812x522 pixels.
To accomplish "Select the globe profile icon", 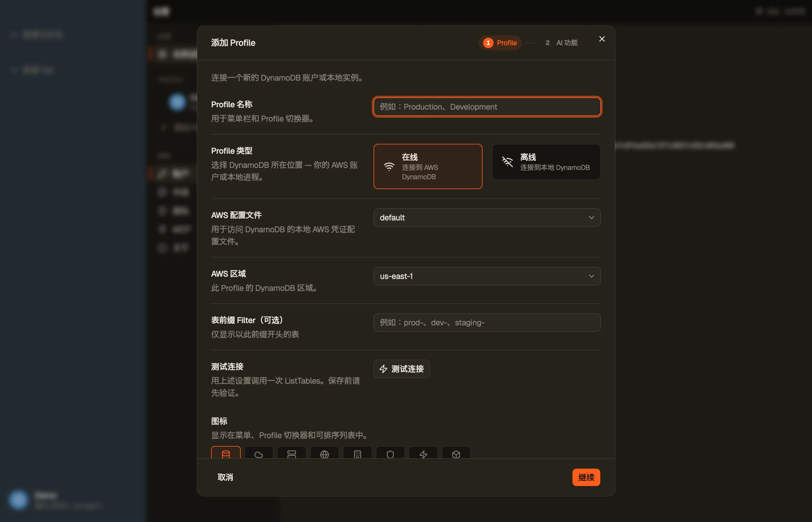I will (324, 453).
